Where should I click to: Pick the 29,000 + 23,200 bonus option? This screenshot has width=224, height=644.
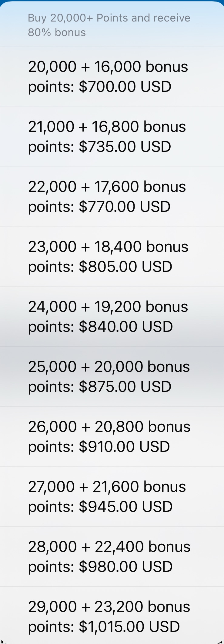click(x=112, y=616)
